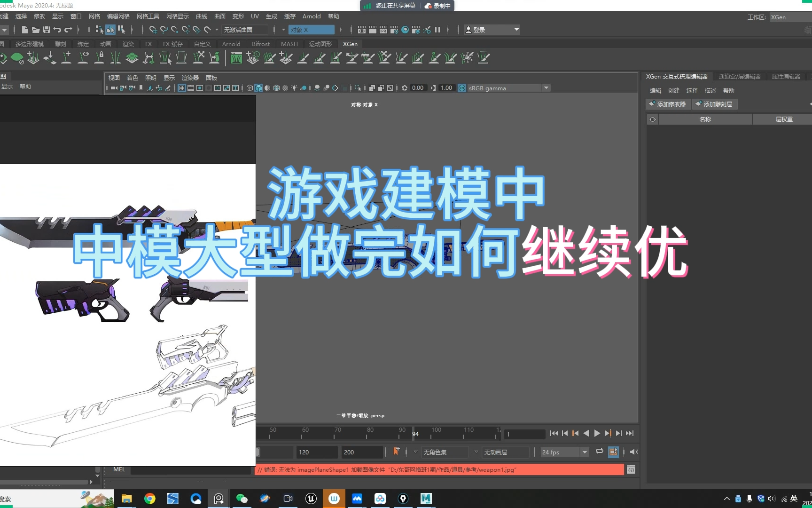Screen dimensions: 812x508
Task: Select the XGen freeze brush snowflake icon
Action: 468,58
